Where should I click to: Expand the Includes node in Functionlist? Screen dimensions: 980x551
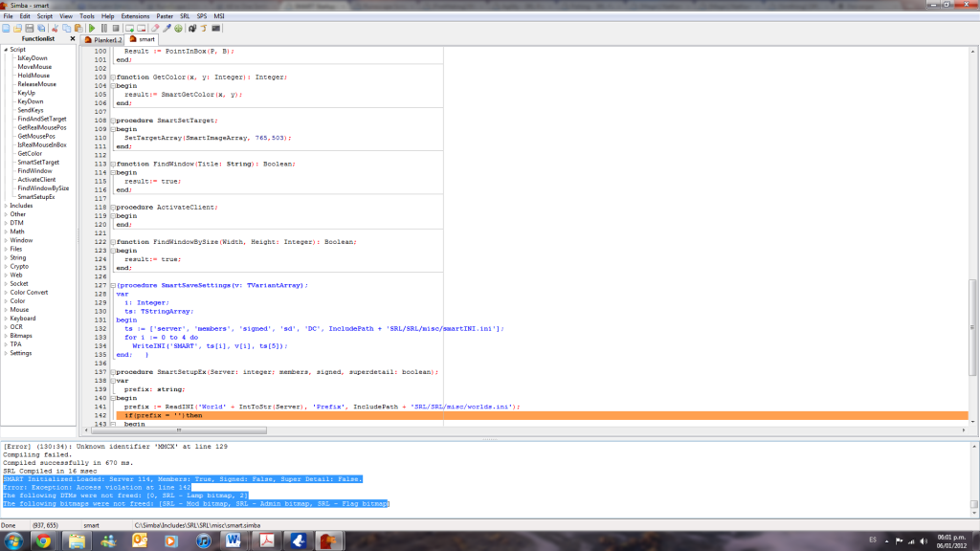pos(6,206)
